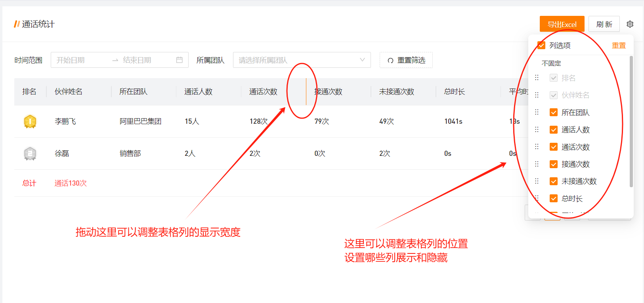
Task: Click the calendar icon in date range
Action: point(180,60)
